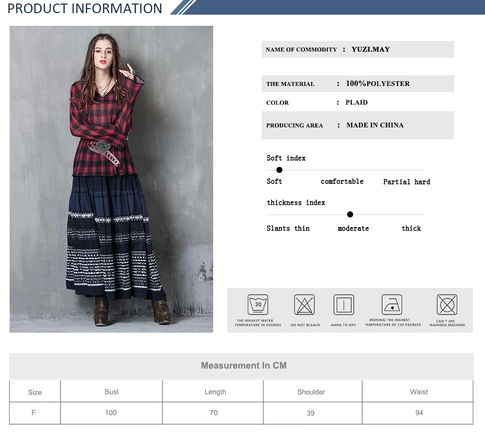485x448 pixels.
Task: Click the PLAID color value
Action: pyautogui.click(x=357, y=103)
